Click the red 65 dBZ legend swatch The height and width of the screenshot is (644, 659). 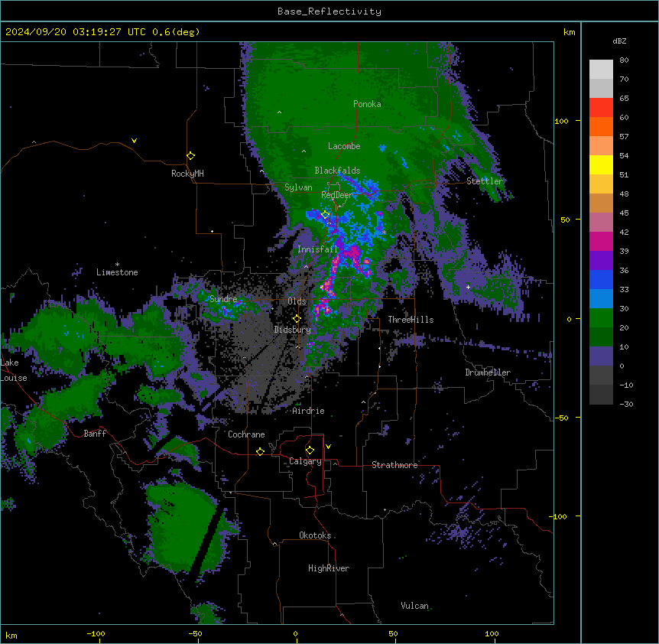tap(601, 108)
